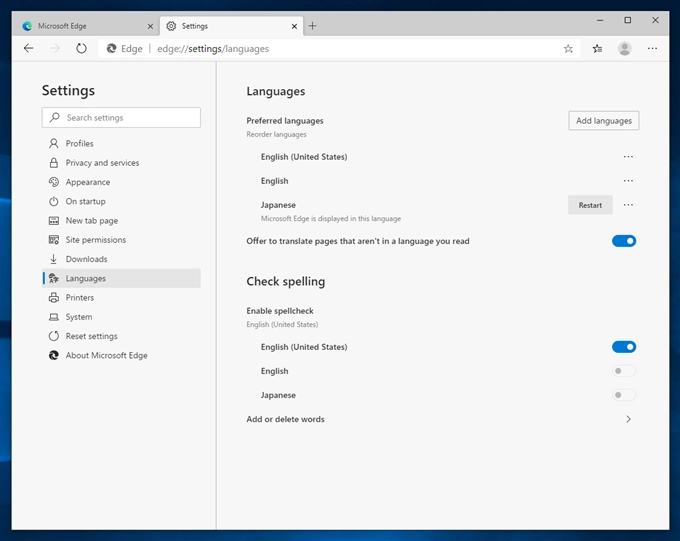Click the Privacy and services lock icon

(54, 163)
